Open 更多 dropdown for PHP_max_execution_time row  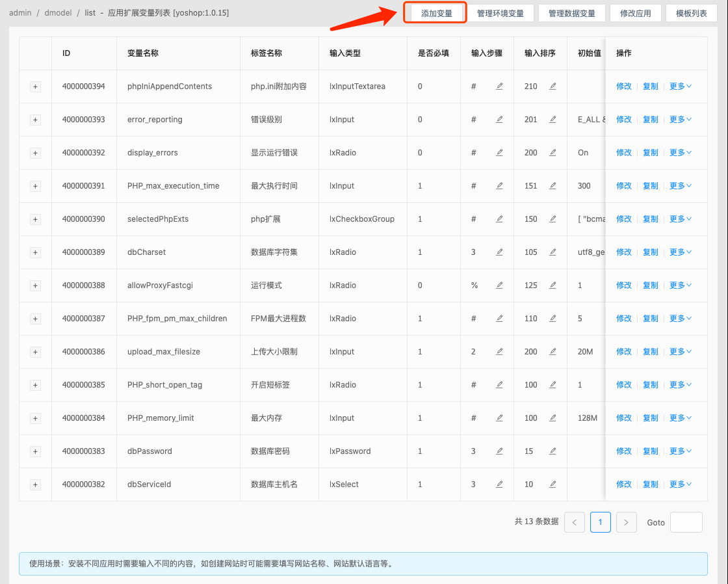tap(680, 186)
